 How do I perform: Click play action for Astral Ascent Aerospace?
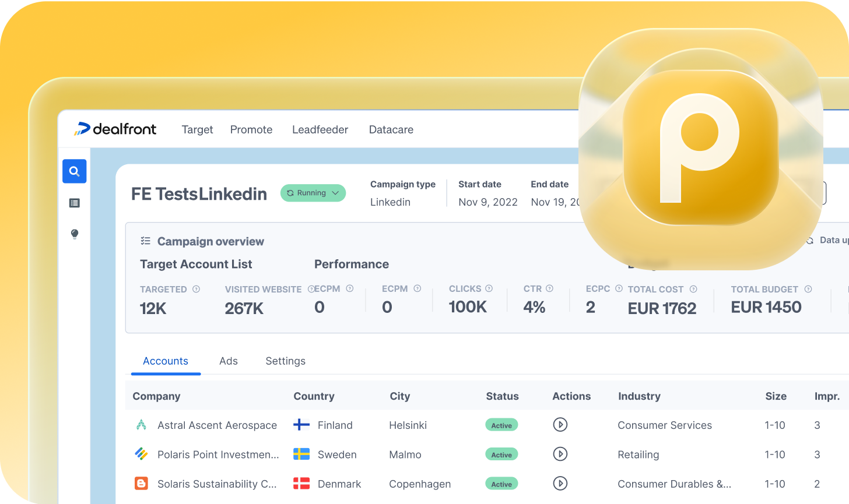(x=560, y=425)
